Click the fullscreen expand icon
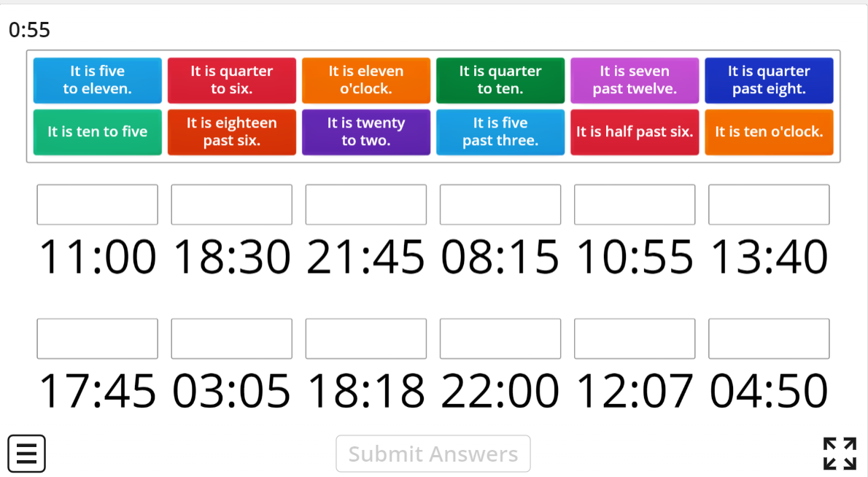This screenshot has width=868, height=477. coord(842,454)
